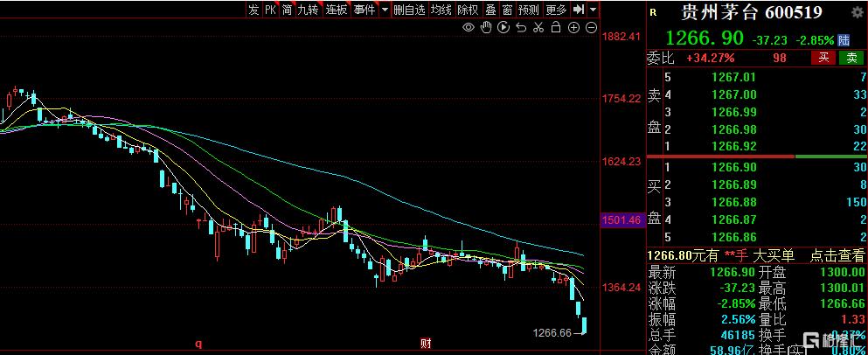Click 点击查看 link

pyautogui.click(x=837, y=255)
